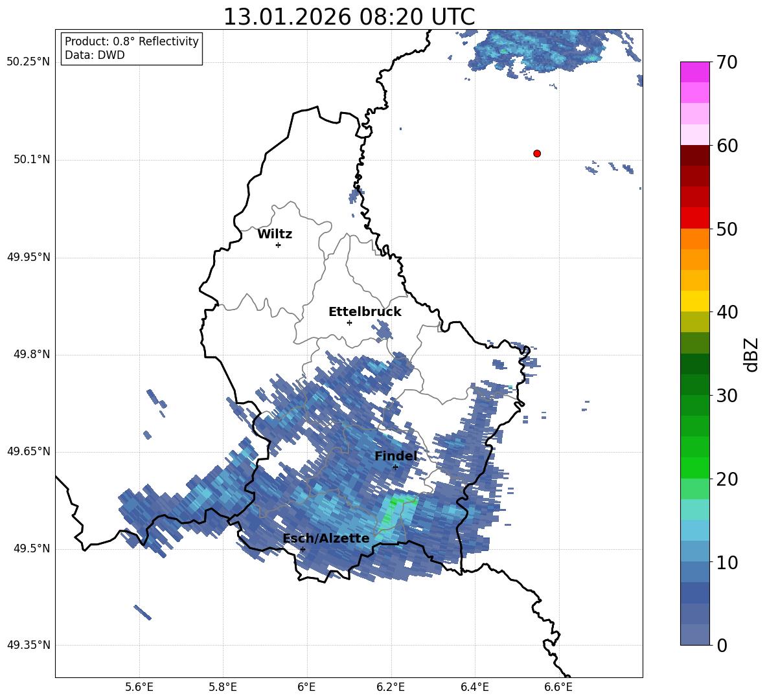The height and width of the screenshot is (700, 767).
Task: Click the Esch/Alzette city label
Action: coord(326,538)
